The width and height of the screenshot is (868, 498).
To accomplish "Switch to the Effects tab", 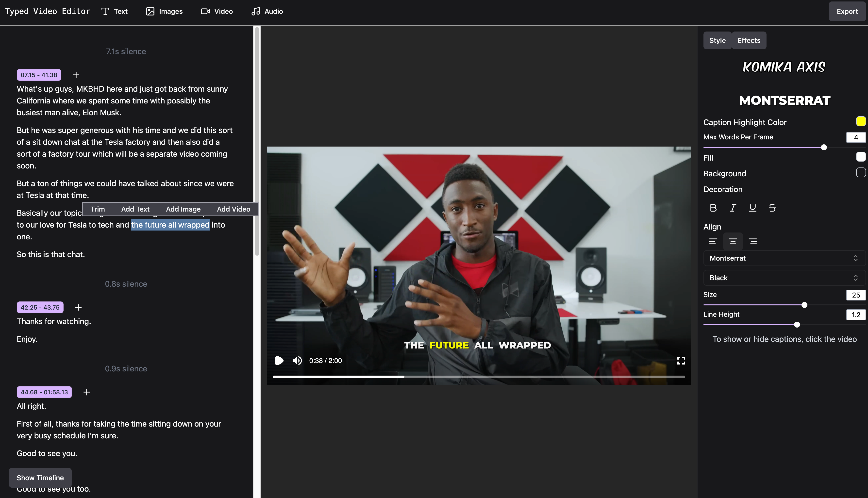I will click(x=749, y=40).
